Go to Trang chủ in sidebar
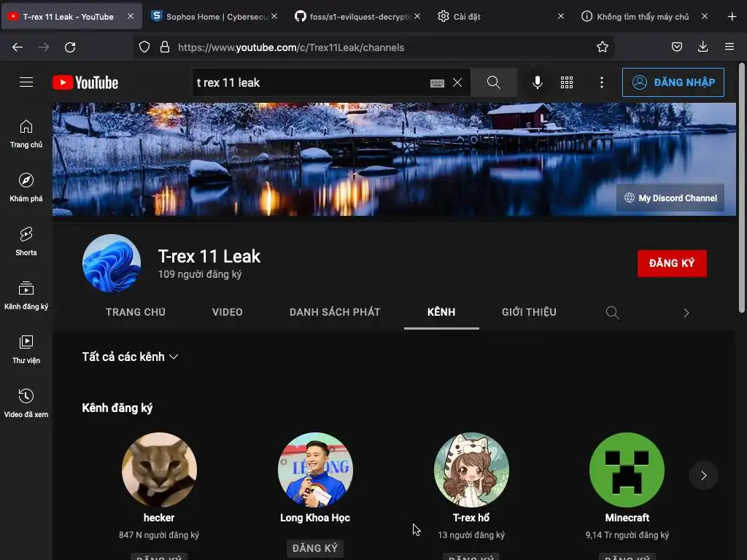The width and height of the screenshot is (747, 560). coord(26,134)
